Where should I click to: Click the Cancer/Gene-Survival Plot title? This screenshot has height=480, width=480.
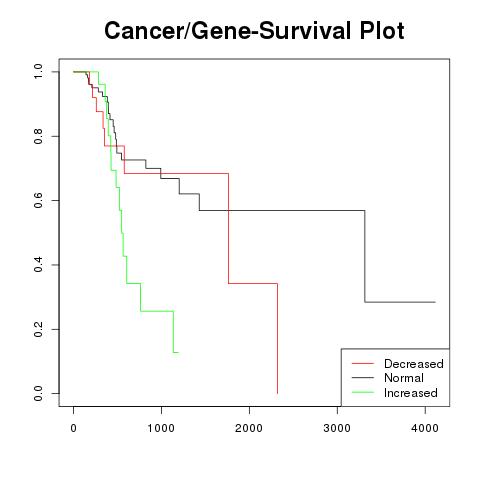click(254, 31)
